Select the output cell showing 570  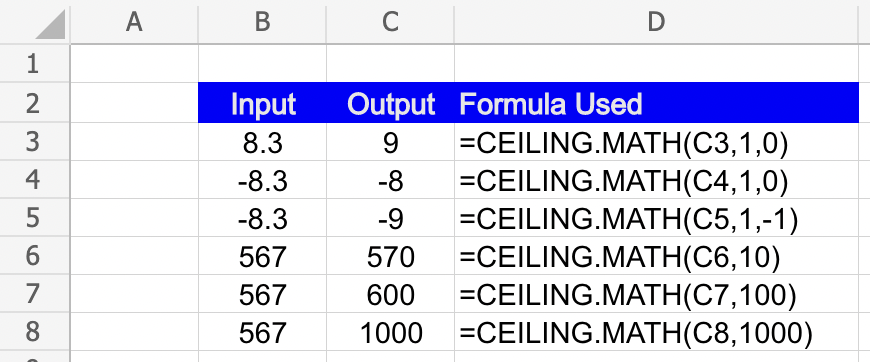390,256
